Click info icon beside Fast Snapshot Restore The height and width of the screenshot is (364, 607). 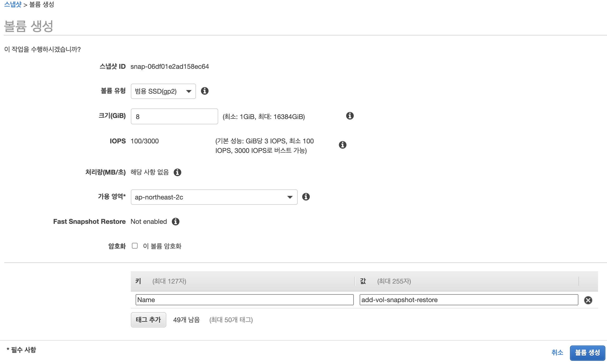point(175,222)
